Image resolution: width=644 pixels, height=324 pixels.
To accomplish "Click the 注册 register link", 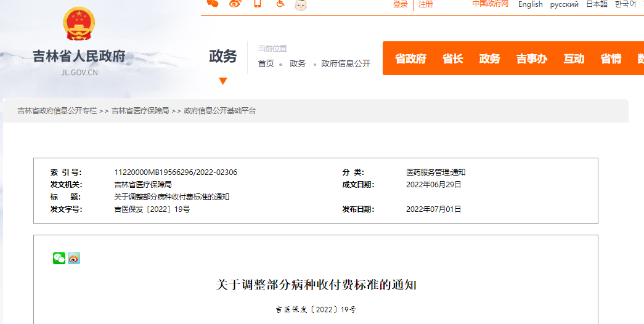I will (426, 4).
